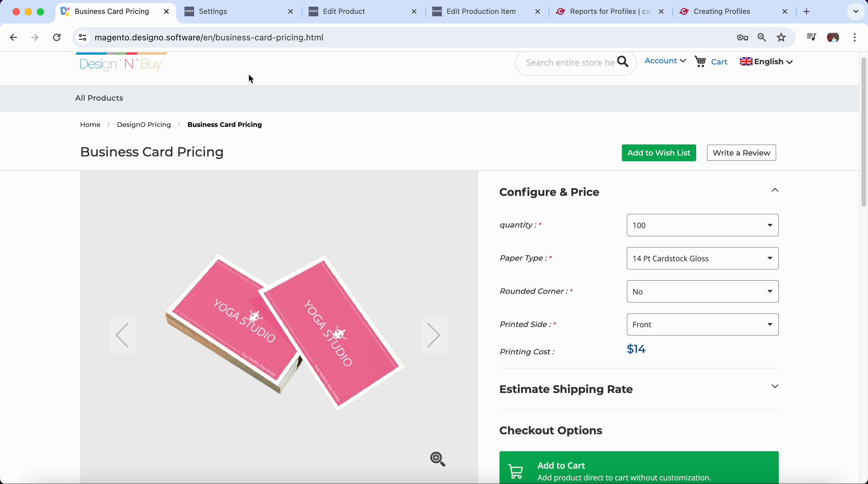Collapse Configure & Price section
868x484 pixels.
tap(775, 190)
